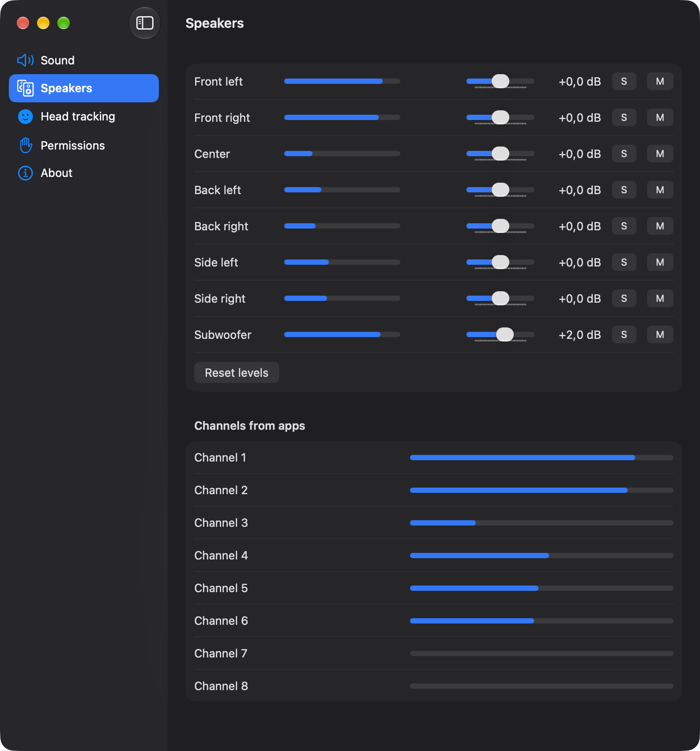The image size is (700, 751).
Task: Solo the Front right speaker
Action: click(624, 117)
